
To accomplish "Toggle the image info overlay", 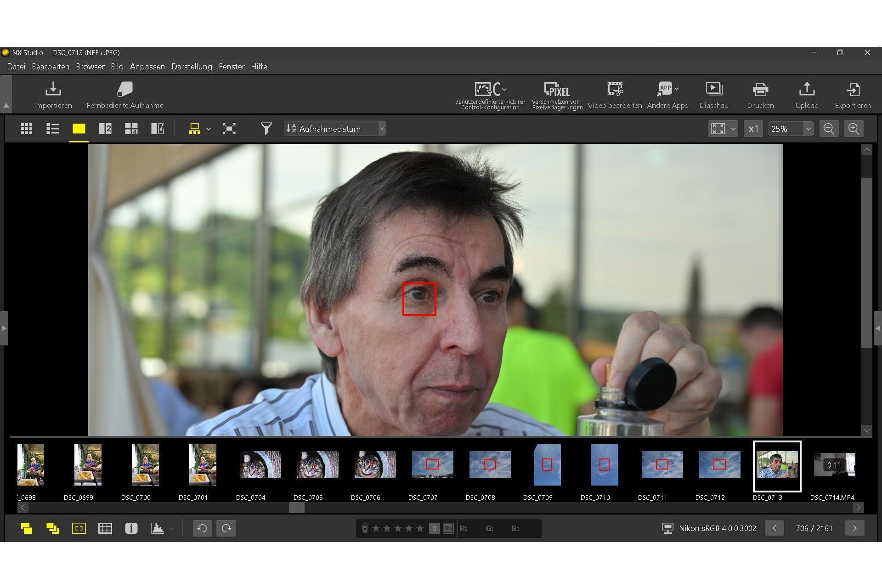I will click(131, 528).
